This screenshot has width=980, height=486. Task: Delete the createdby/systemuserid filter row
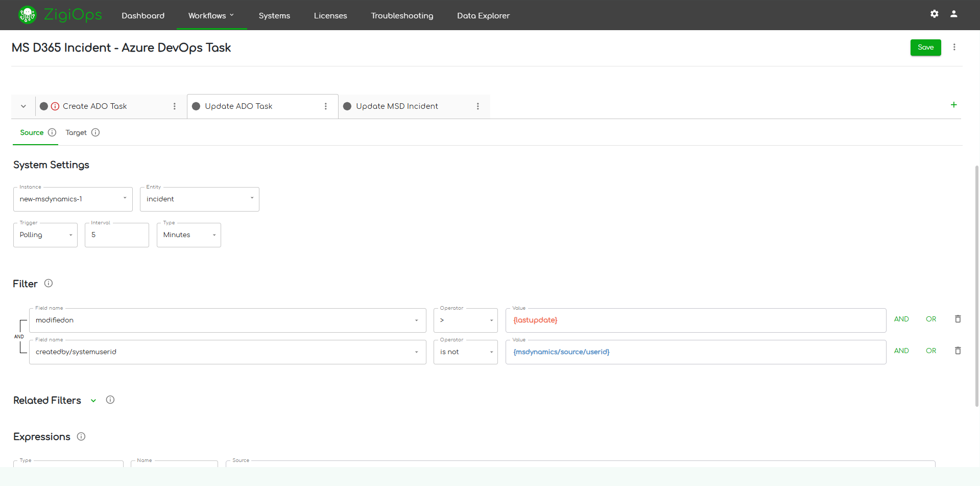[958, 351]
